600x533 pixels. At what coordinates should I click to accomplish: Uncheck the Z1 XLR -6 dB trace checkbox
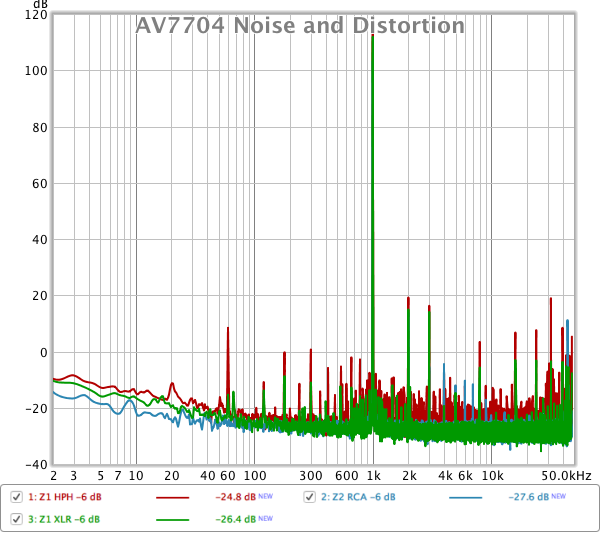click(x=16, y=519)
